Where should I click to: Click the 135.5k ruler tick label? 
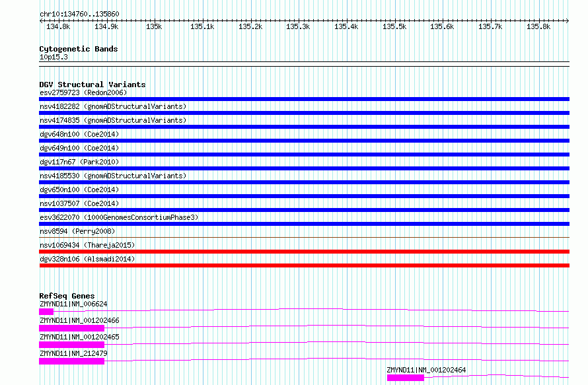(x=394, y=26)
